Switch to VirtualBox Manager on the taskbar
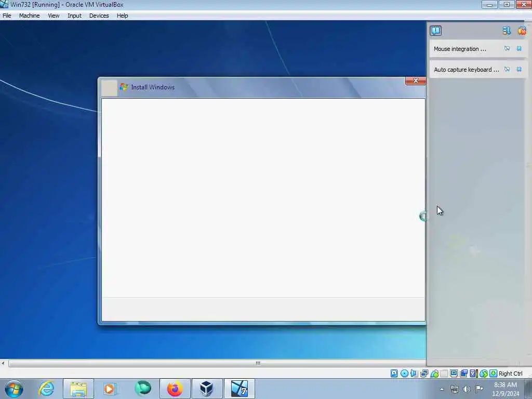 tap(207, 389)
